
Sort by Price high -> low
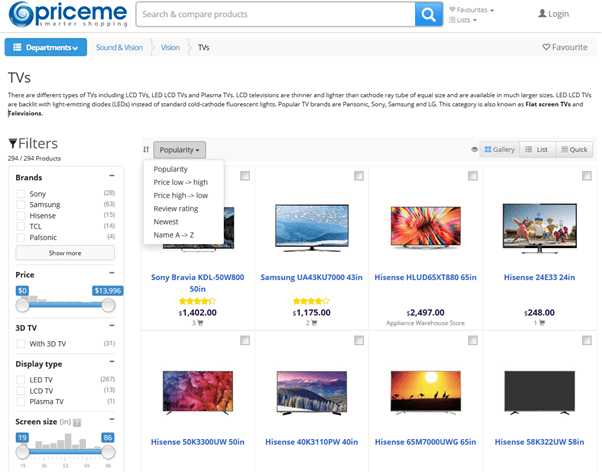180,195
